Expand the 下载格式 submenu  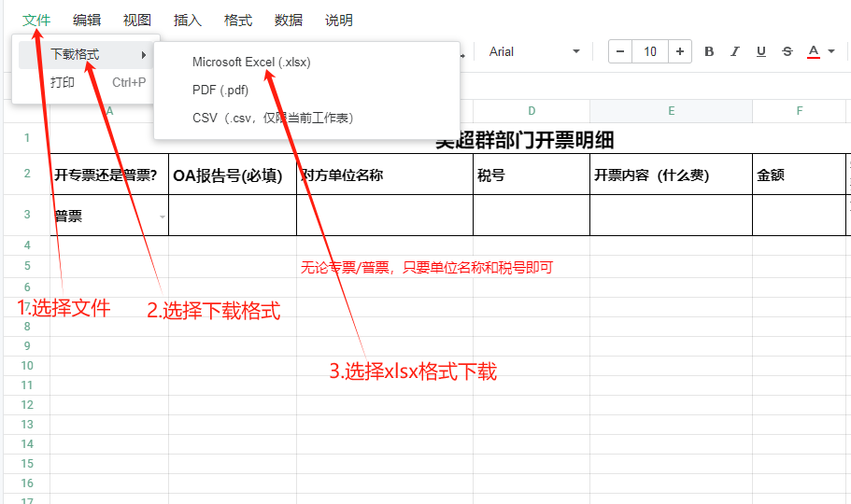[86, 55]
